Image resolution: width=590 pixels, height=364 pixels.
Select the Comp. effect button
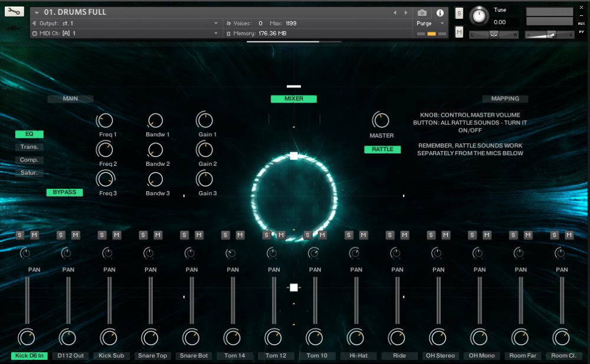[x=29, y=159]
